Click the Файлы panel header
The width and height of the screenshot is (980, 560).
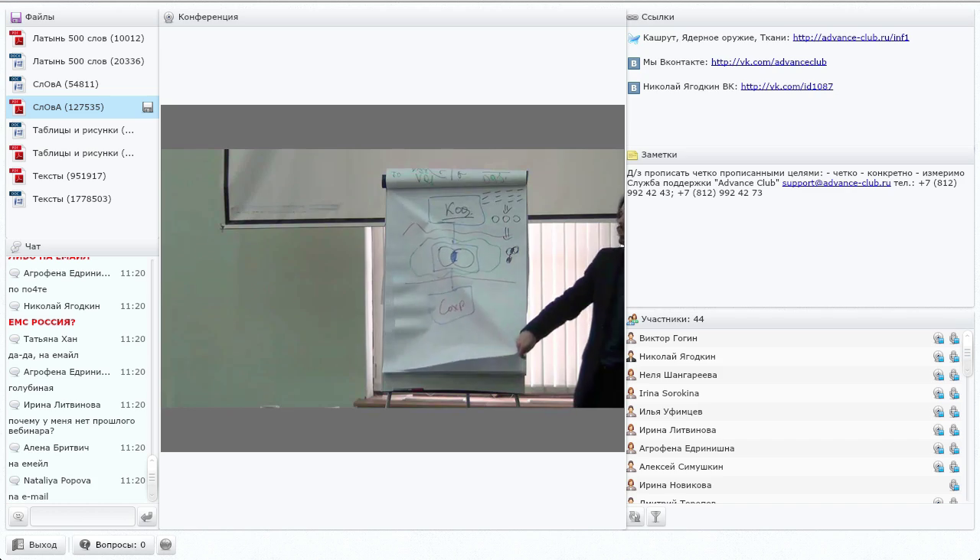point(83,17)
